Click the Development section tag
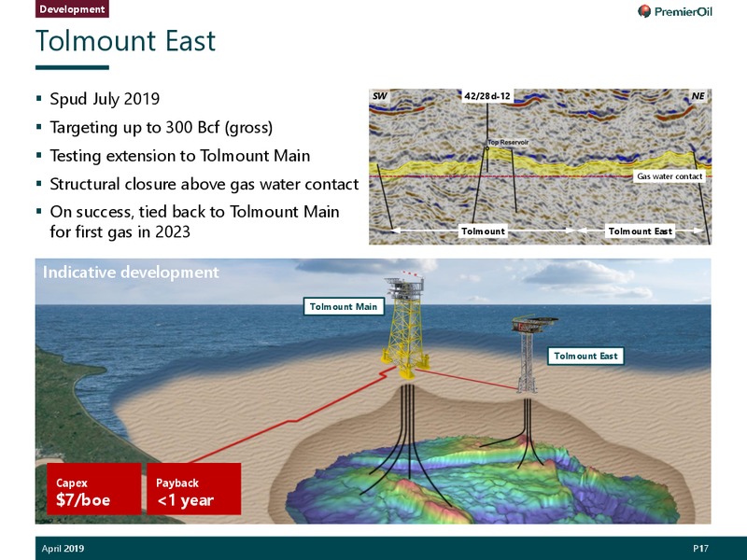747x560 pixels. pyautogui.click(x=72, y=8)
